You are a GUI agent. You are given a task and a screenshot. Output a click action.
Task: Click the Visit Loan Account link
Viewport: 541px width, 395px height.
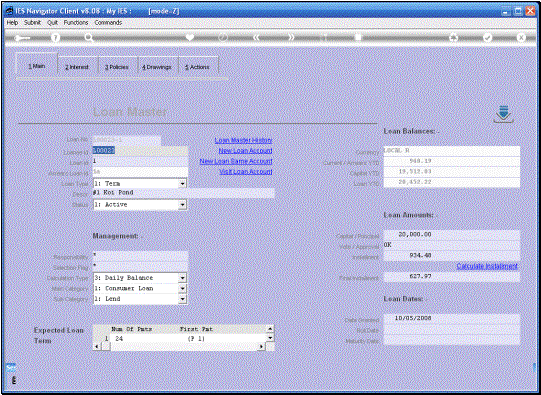[246, 171]
